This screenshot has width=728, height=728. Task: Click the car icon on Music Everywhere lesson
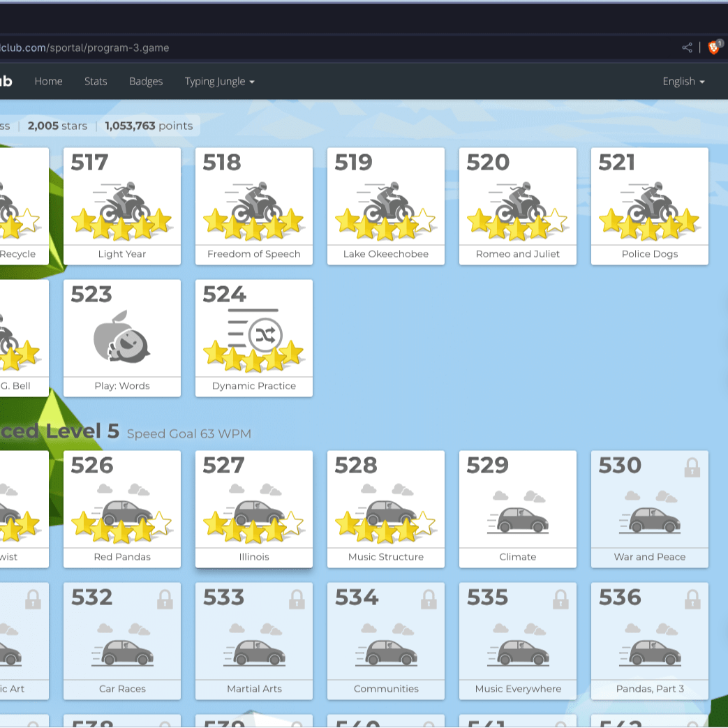(x=518, y=653)
